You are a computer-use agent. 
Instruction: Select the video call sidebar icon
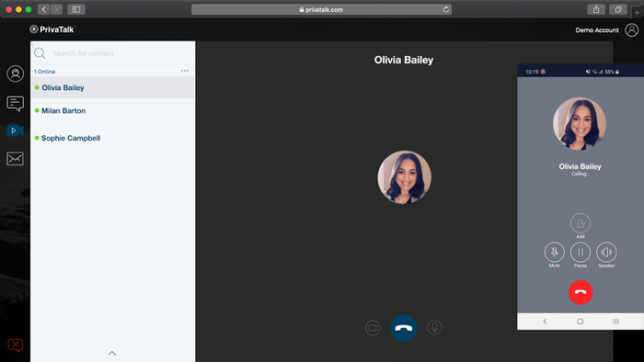pyautogui.click(x=16, y=130)
